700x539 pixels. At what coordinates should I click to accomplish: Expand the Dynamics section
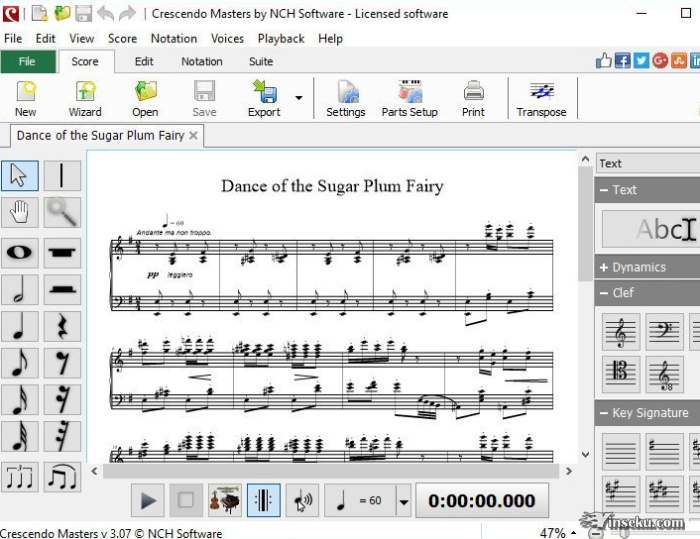pos(640,267)
